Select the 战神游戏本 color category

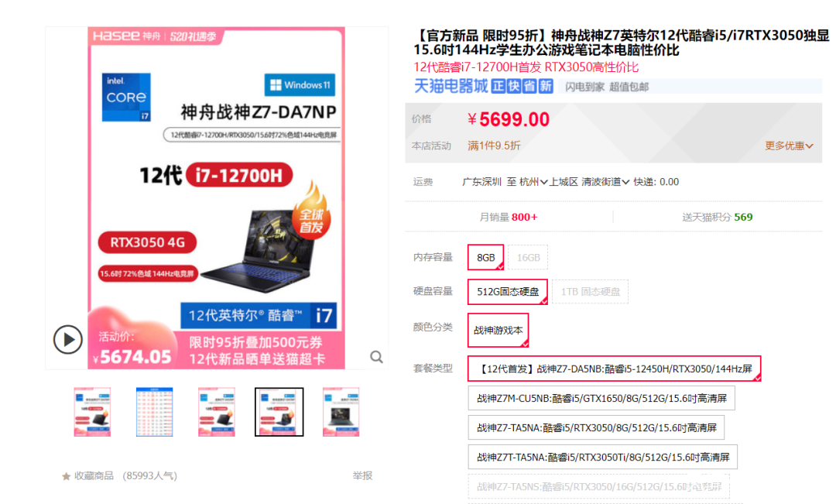(x=498, y=330)
